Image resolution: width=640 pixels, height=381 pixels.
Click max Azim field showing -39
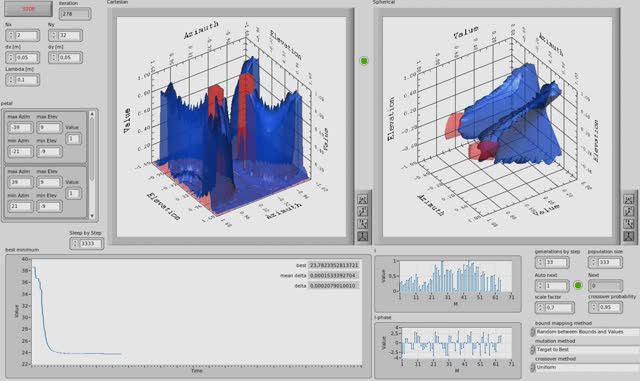coord(20,128)
